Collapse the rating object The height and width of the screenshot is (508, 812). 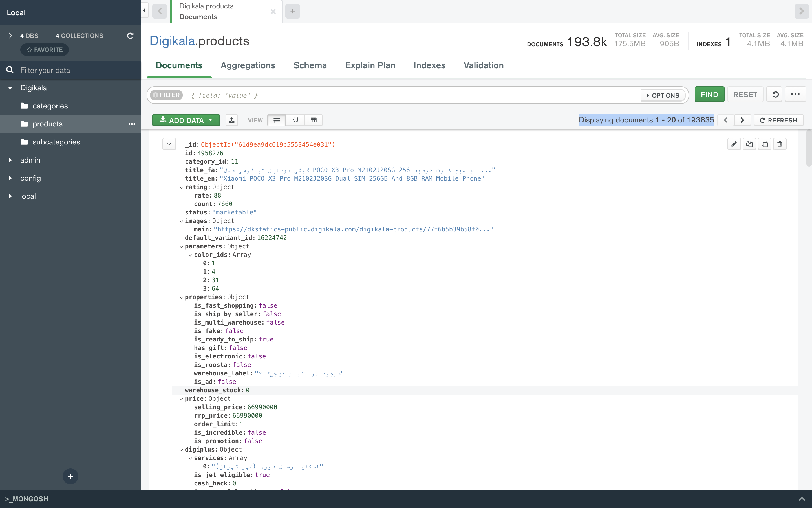(181, 187)
